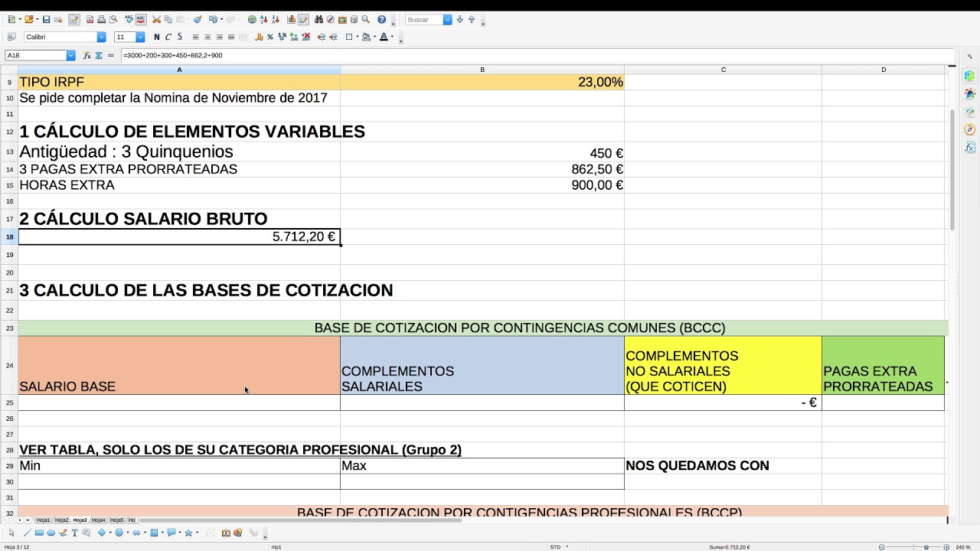The width and height of the screenshot is (980, 551).
Task: Toggle edit mode pencil-page icon
Action: [x=74, y=19]
